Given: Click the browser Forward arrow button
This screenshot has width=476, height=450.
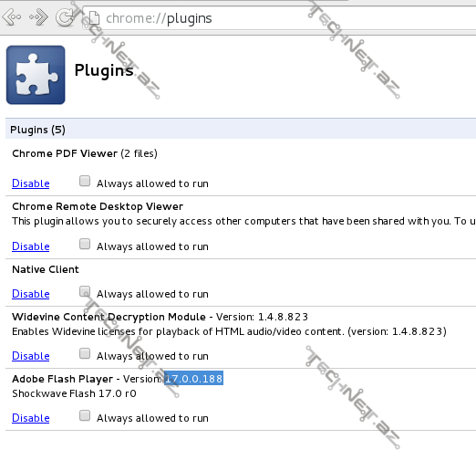Looking at the screenshot, I should 38,16.
